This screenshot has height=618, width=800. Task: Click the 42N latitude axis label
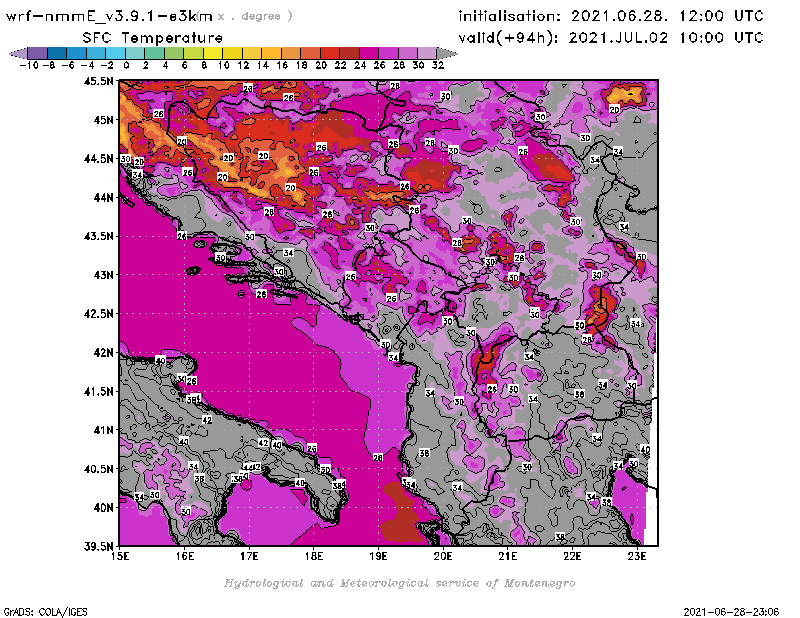click(x=103, y=353)
